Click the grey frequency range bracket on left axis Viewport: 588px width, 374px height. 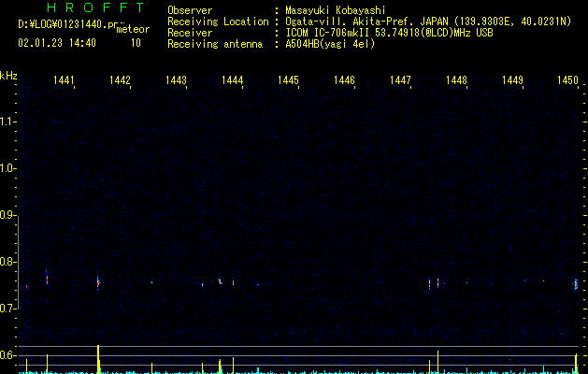pyautogui.click(x=18, y=262)
